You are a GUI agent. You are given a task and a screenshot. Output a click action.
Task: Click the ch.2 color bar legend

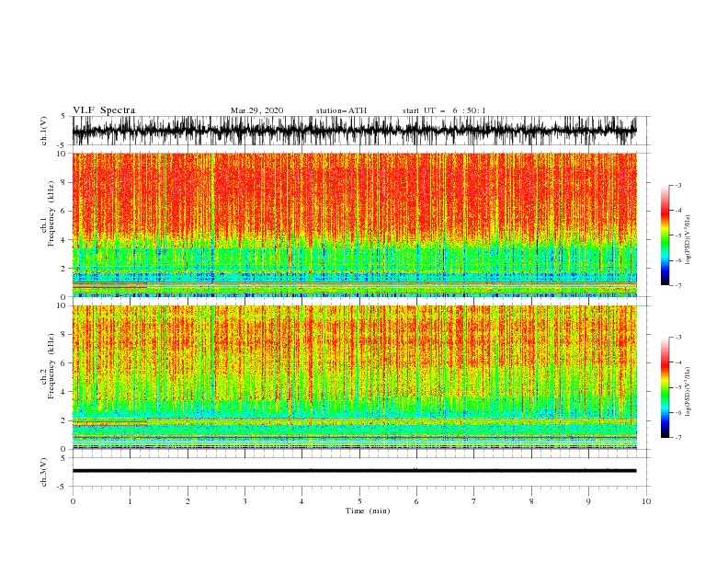(665, 387)
